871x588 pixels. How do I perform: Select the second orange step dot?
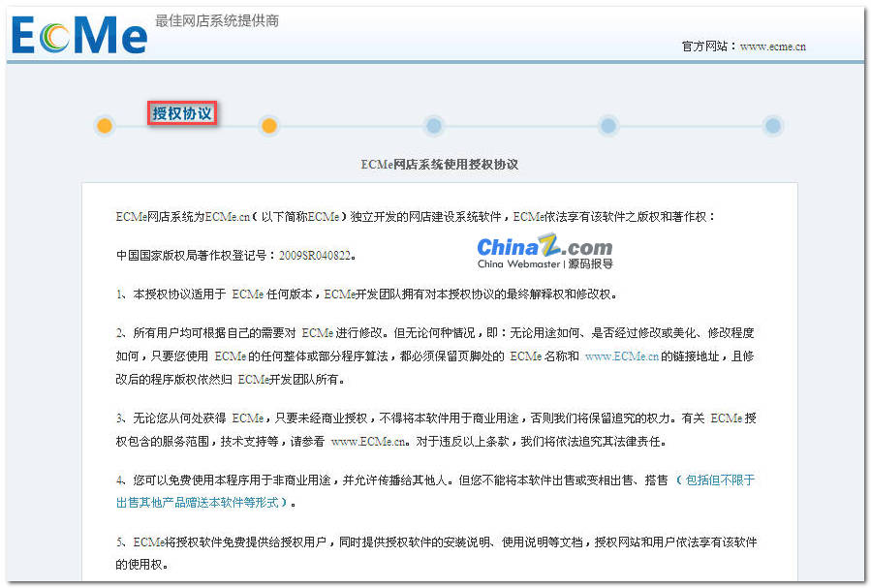coord(268,126)
